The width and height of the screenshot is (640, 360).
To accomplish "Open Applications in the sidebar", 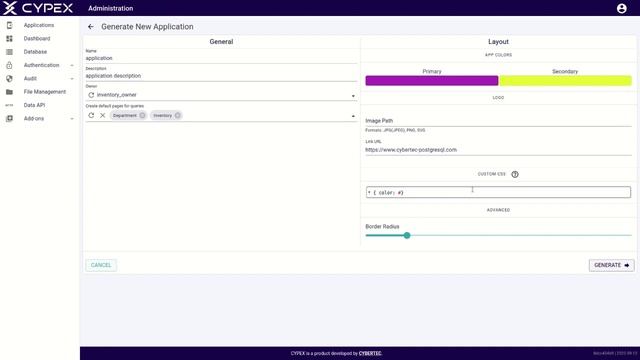I will click(x=40, y=25).
